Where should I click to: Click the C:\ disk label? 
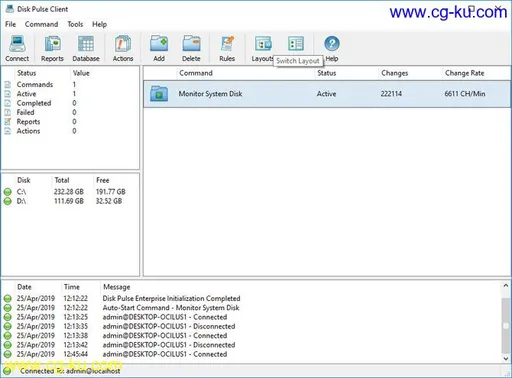pyautogui.click(x=21, y=192)
